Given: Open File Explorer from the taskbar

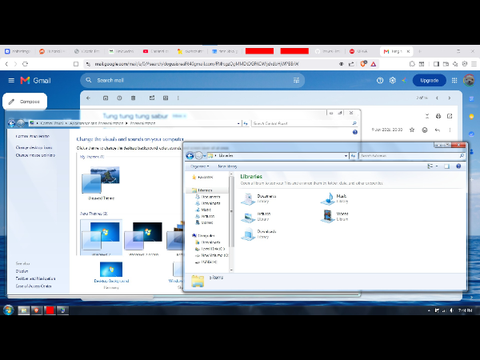Looking at the screenshot, I should click(24, 310).
